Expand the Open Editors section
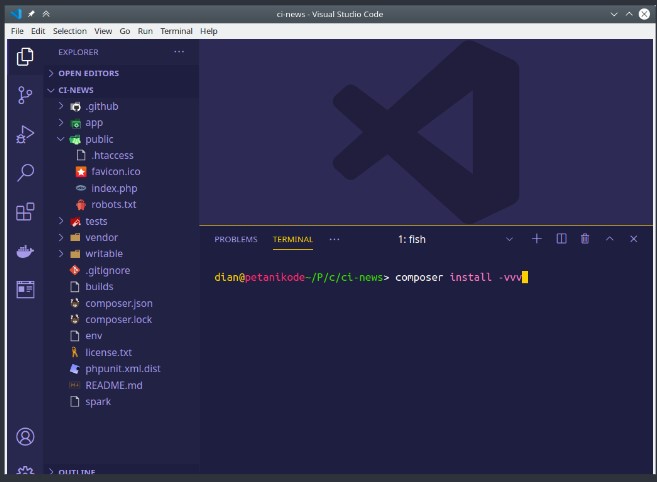Viewport: 657px width, 482px height. [x=124, y=73]
